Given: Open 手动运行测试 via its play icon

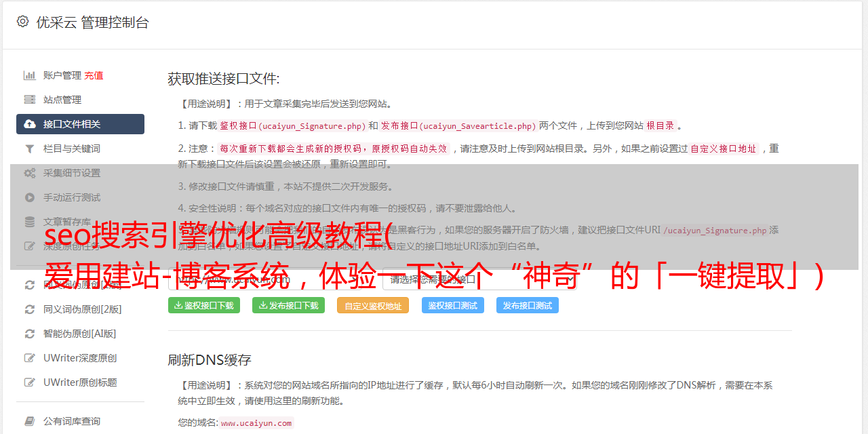Looking at the screenshot, I should click(x=30, y=197).
